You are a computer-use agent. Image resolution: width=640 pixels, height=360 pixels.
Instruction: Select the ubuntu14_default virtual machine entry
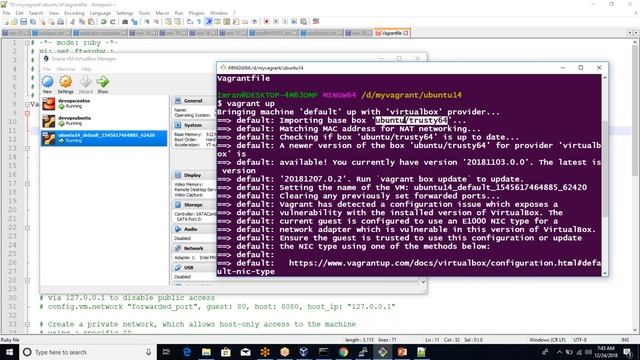[104, 138]
